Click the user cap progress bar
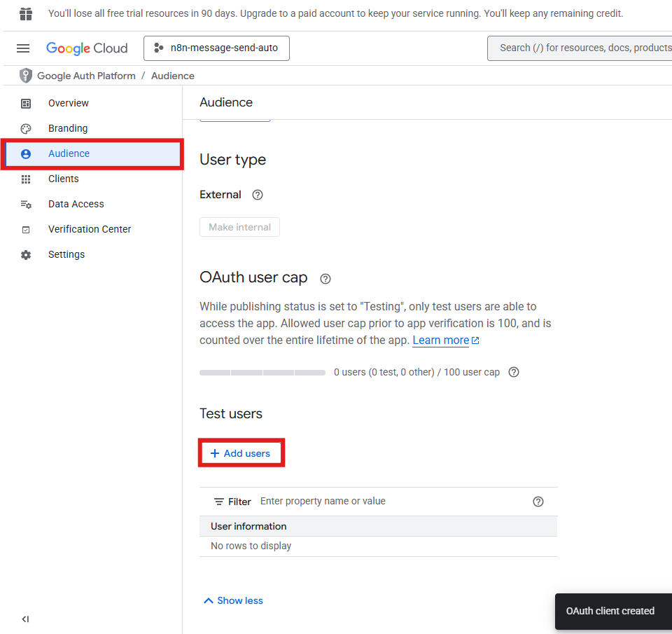The width and height of the screenshot is (672, 634). coord(262,372)
